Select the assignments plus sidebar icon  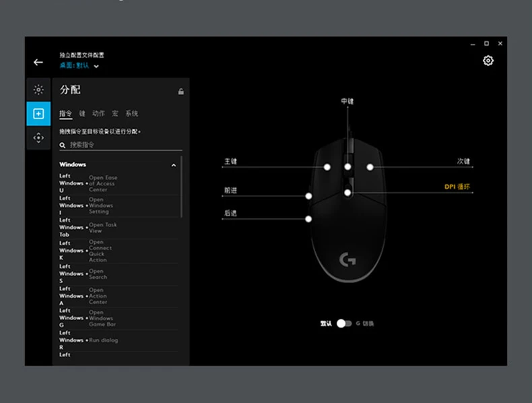tap(38, 114)
